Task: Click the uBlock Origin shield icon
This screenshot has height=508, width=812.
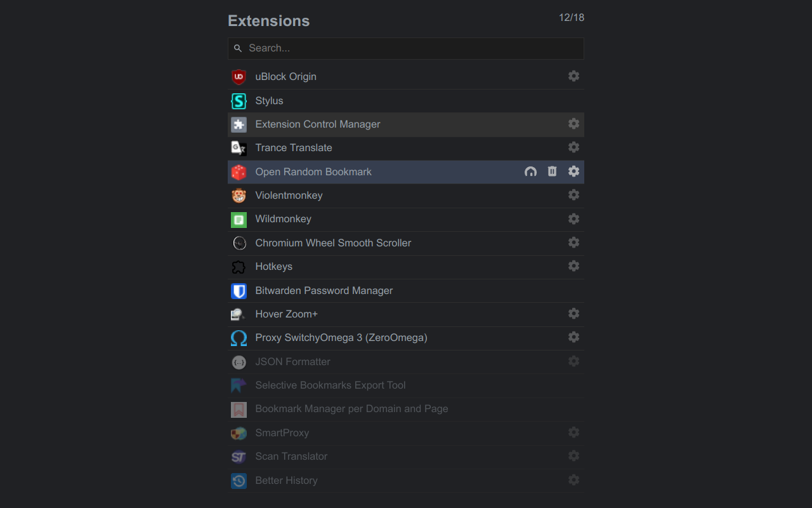Action: pyautogui.click(x=239, y=77)
